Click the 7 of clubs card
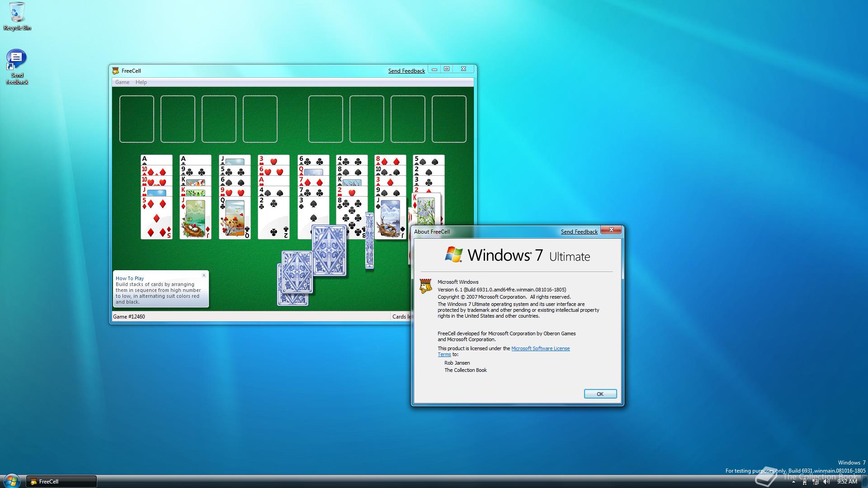 tap(313, 191)
